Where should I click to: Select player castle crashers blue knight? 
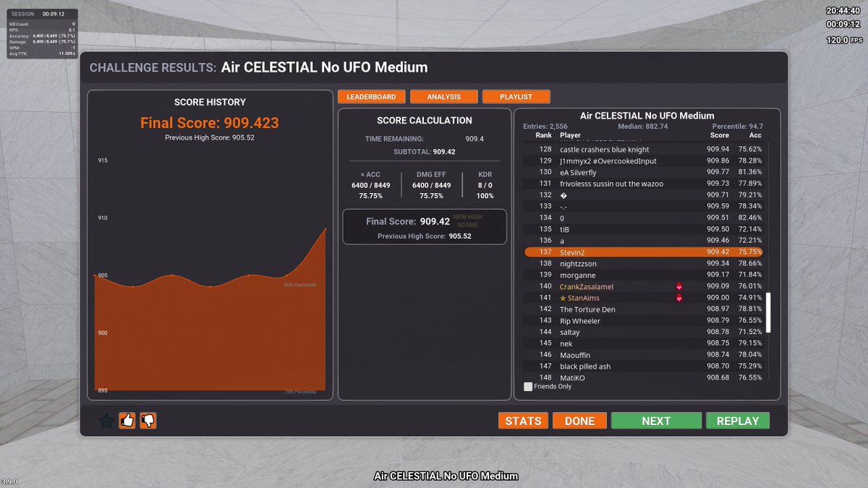[x=605, y=150]
